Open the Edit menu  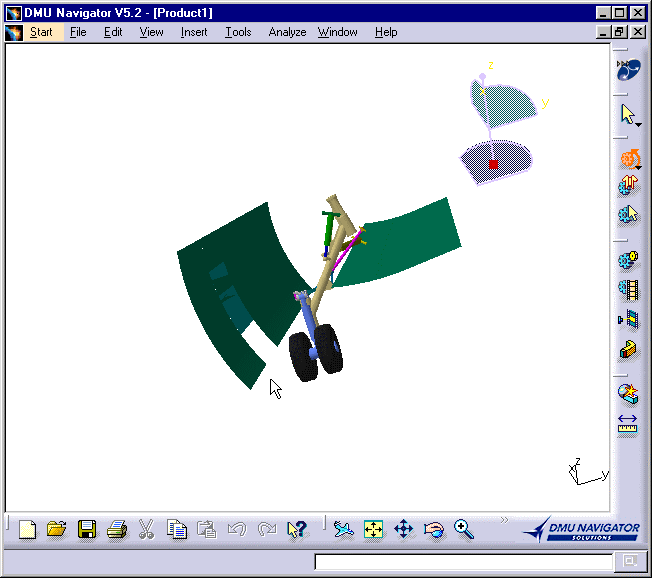click(x=113, y=32)
